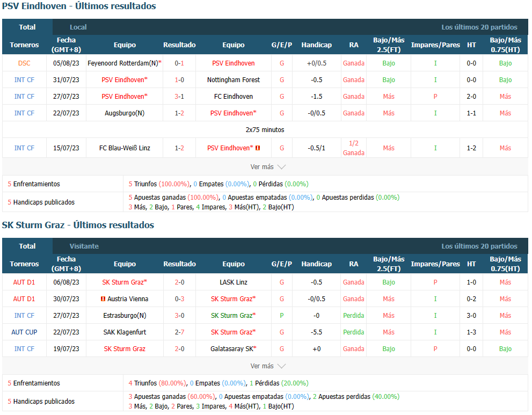Click 'Handicap' header in Sturm Graz table
This screenshot has height=415, width=532.
(317, 264)
